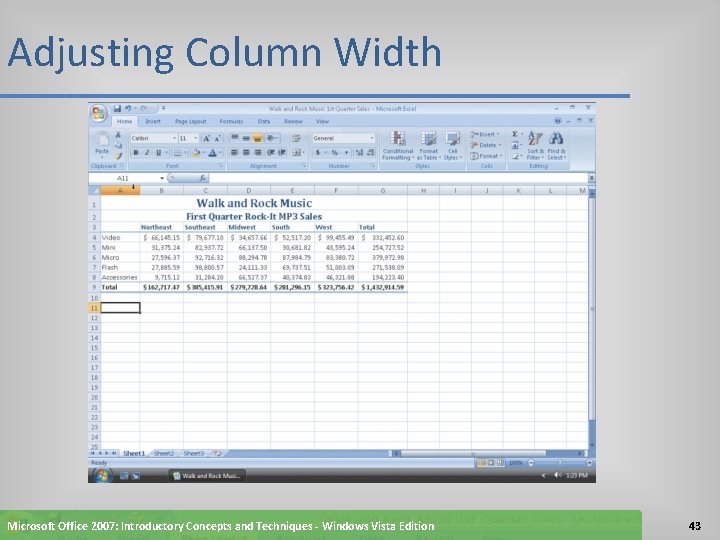Click the Cut scissors icon
Screen dimensions: 720x540
pyautogui.click(x=118, y=135)
